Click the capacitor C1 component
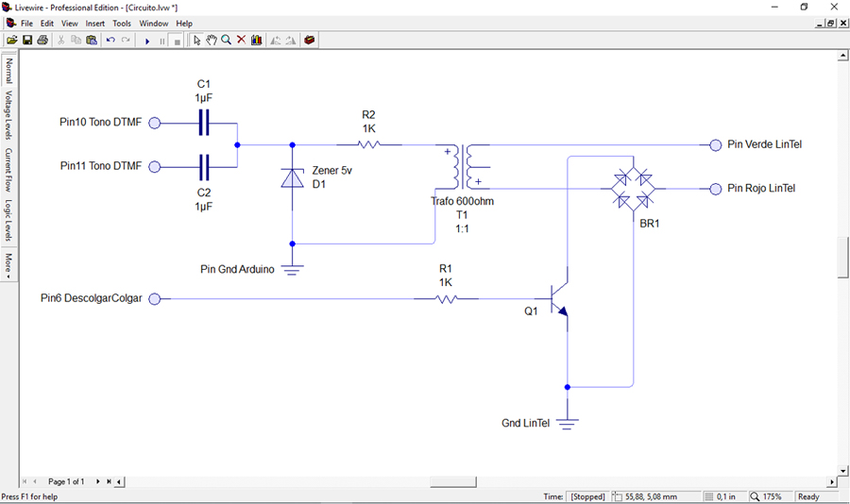850x504 pixels. pos(204,123)
